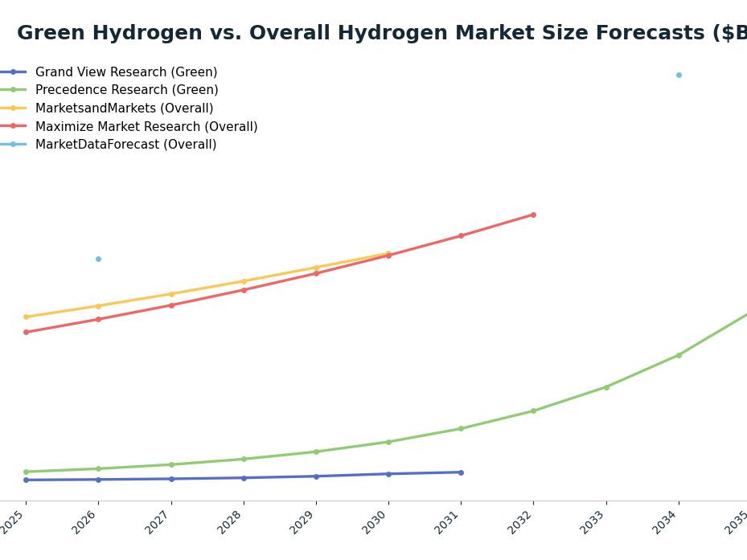The image size is (747, 560).
Task: Select the 2030 x-axis label
Action: point(376,522)
